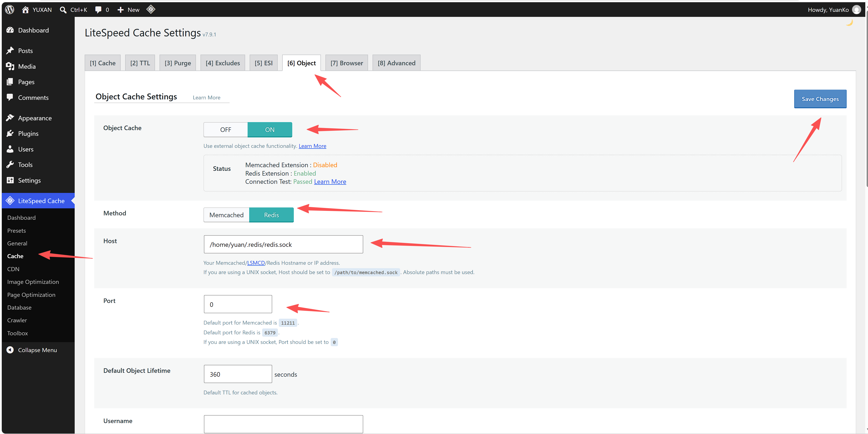This screenshot has height=434, width=868.
Task: Click the Tools wrench icon
Action: [10, 165]
